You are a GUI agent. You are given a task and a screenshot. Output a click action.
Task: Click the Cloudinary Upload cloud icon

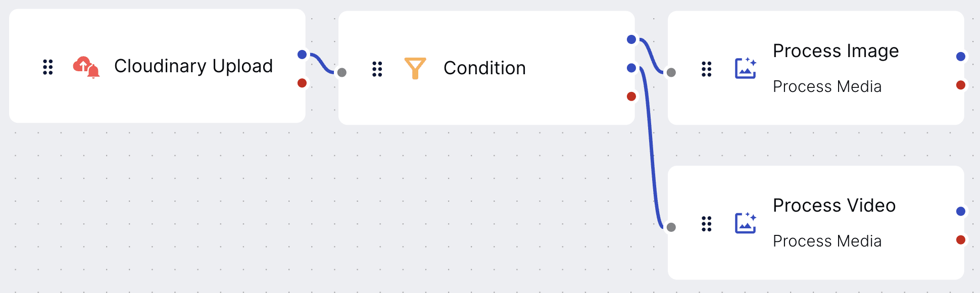(86, 67)
